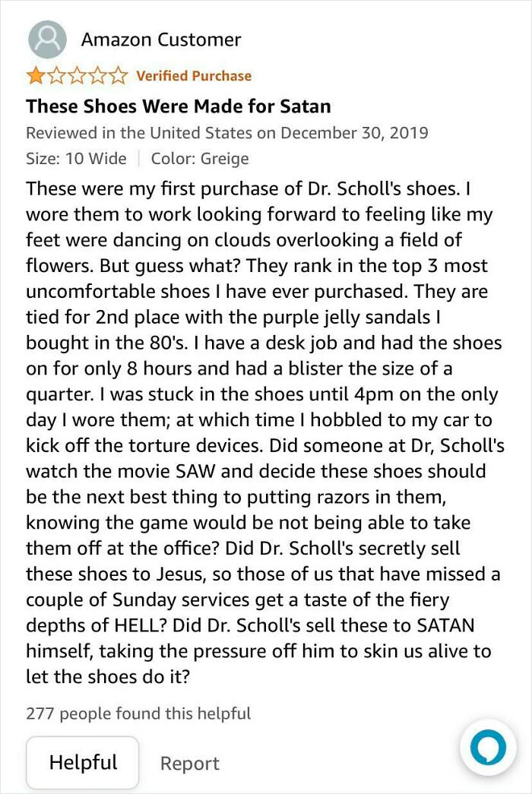The height and width of the screenshot is (794, 532).
Task: Click the review headline These Shoes Were Made for Satan
Action: point(178,106)
